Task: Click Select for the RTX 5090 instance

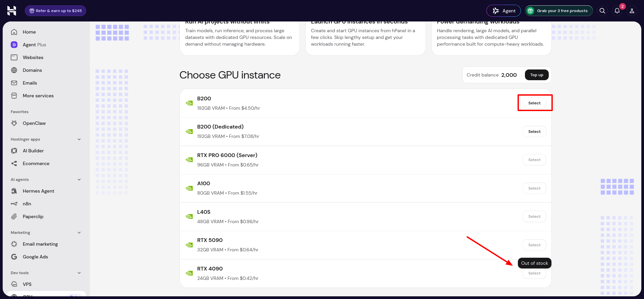Action: coord(534,245)
